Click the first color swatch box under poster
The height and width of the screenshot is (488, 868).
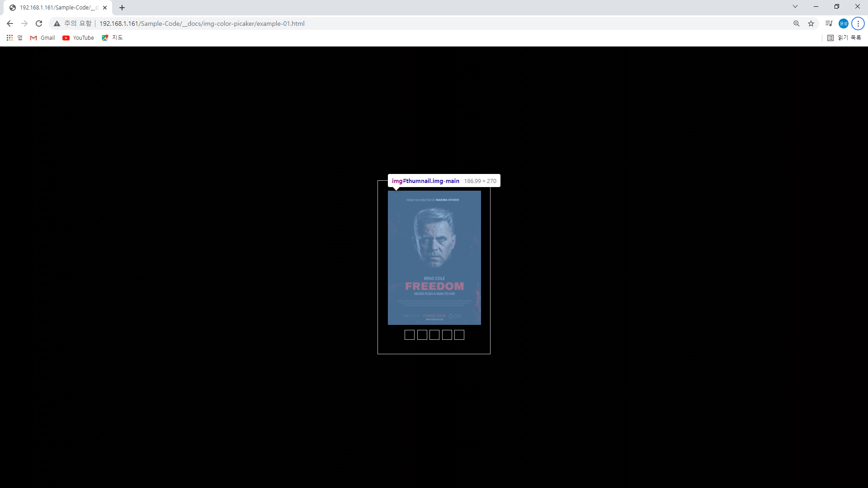(x=410, y=335)
